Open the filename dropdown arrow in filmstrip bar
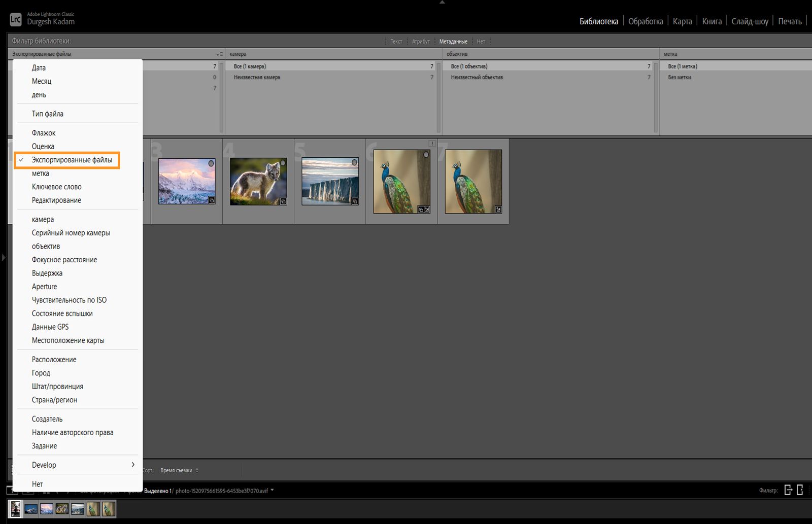This screenshot has height=524, width=812. pos(273,490)
